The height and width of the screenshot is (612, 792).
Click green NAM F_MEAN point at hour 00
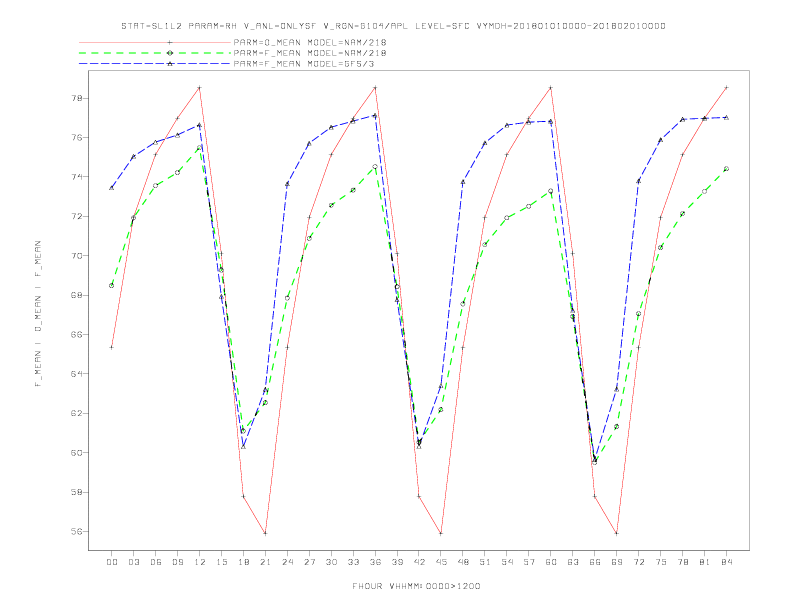(x=112, y=285)
